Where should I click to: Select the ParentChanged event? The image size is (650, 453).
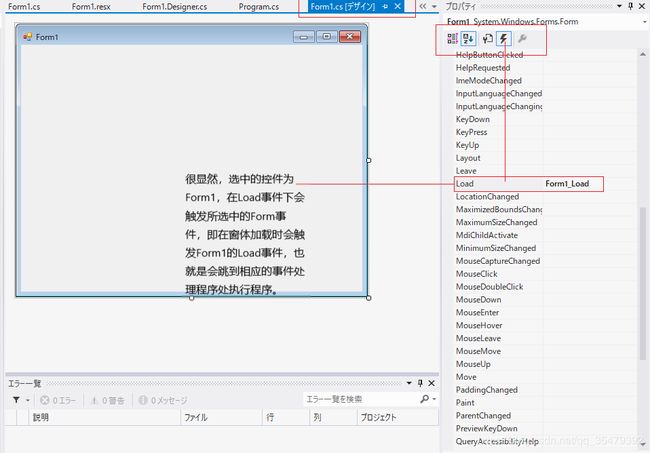(x=483, y=415)
